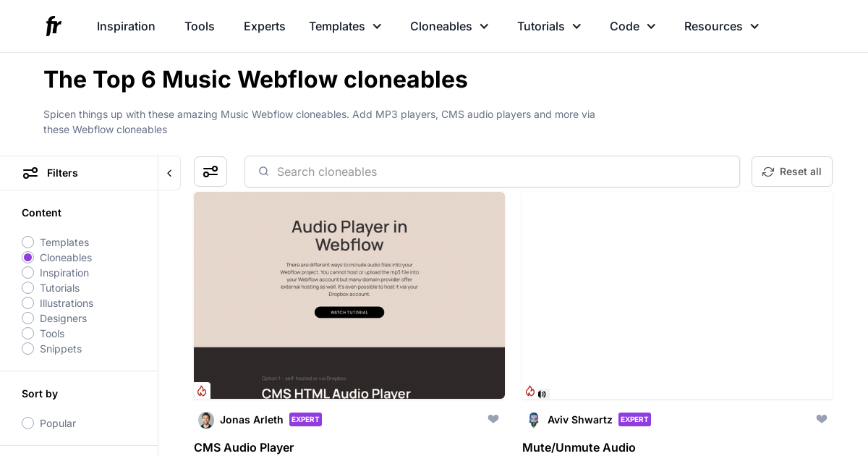868x456 pixels.
Task: Expand the Tutorials nav dropdown
Action: [549, 26]
